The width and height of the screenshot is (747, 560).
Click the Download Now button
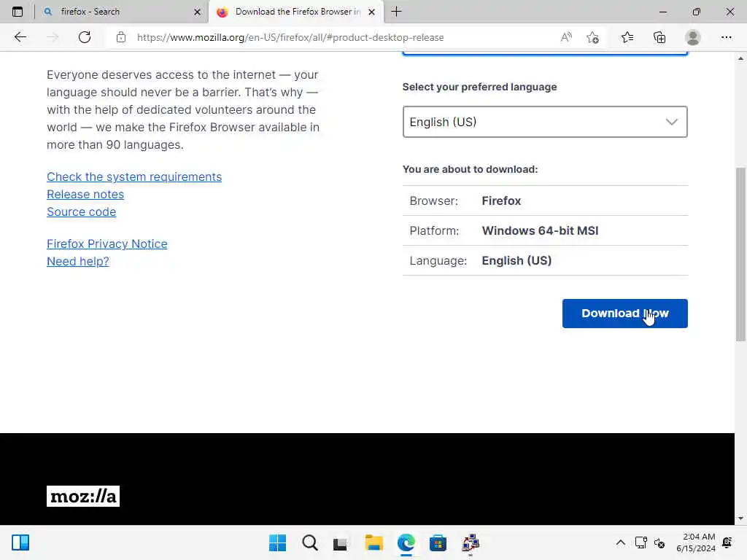[x=624, y=314]
